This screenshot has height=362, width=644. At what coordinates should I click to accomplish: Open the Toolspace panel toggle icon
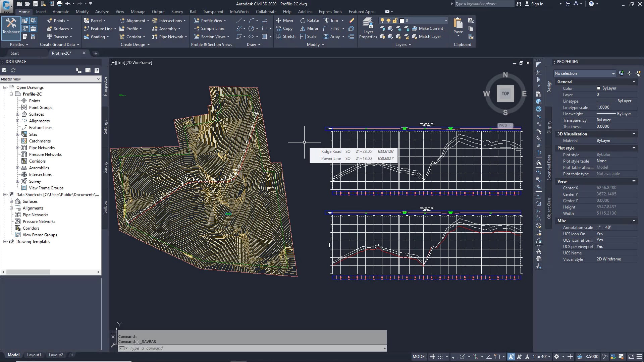pos(10,27)
